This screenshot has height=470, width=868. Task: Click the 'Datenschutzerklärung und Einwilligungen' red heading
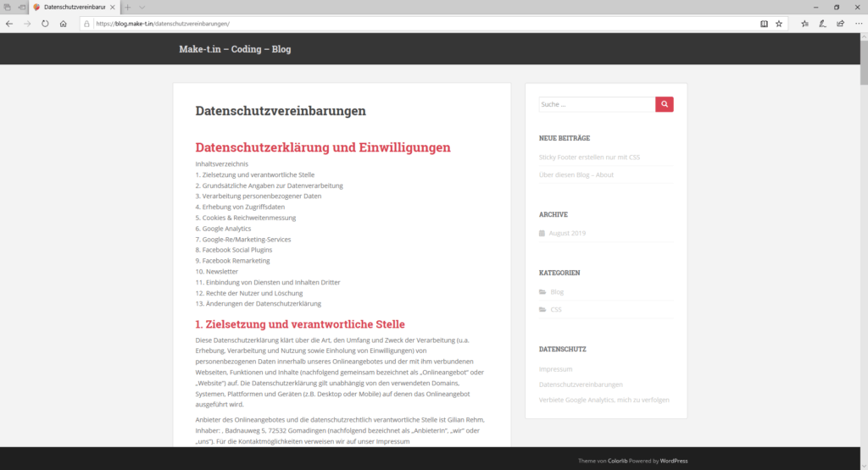[323, 147]
